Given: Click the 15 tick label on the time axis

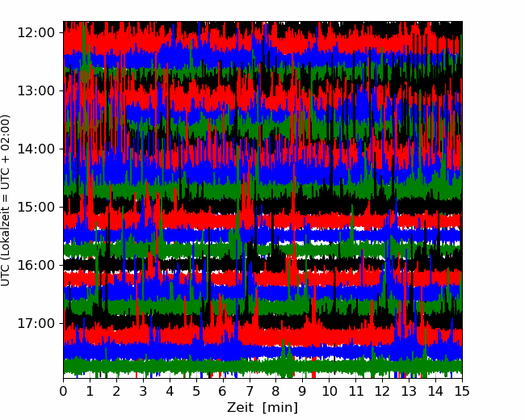Looking at the screenshot, I should [x=462, y=391].
